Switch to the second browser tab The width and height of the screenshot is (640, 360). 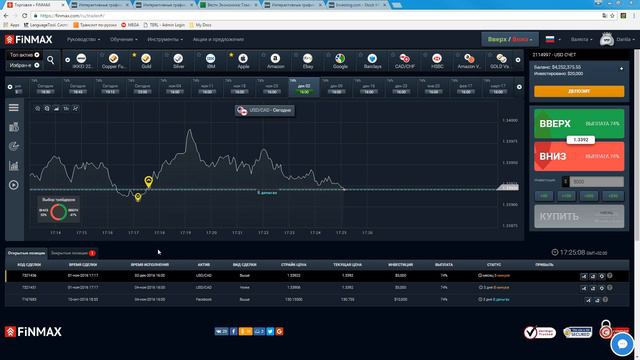click(x=99, y=5)
